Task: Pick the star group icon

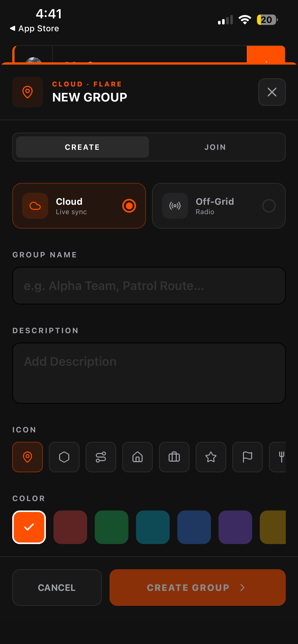Action: pos(211,457)
